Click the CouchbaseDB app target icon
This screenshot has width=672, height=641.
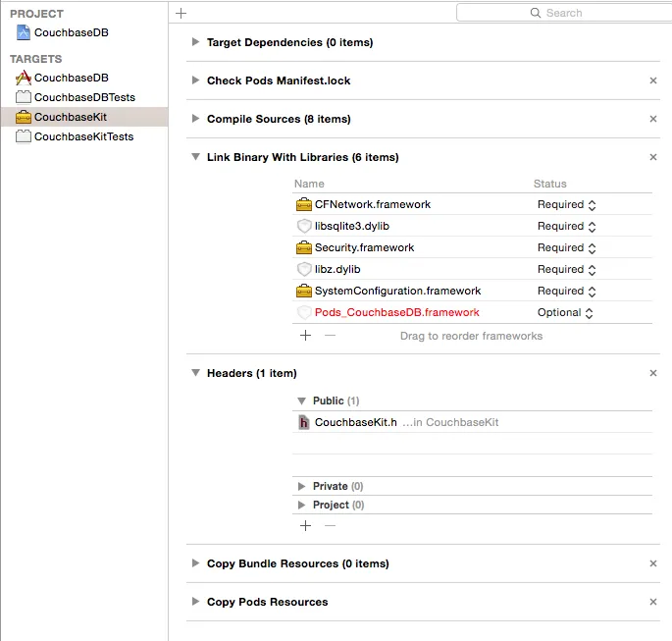coord(24,78)
